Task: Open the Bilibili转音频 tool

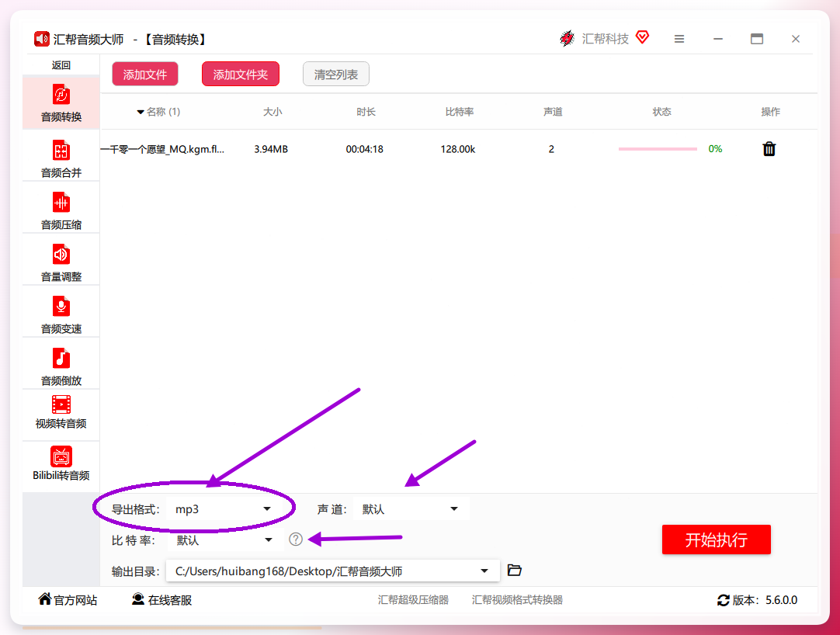Action: (x=61, y=464)
